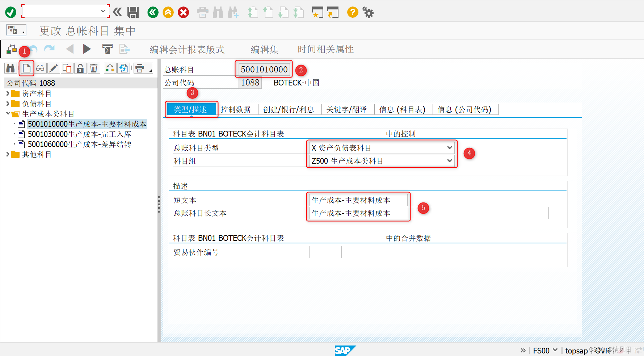Cancel the transaction with the red X icon
Image resolution: width=644 pixels, height=356 pixels.
pos(184,12)
